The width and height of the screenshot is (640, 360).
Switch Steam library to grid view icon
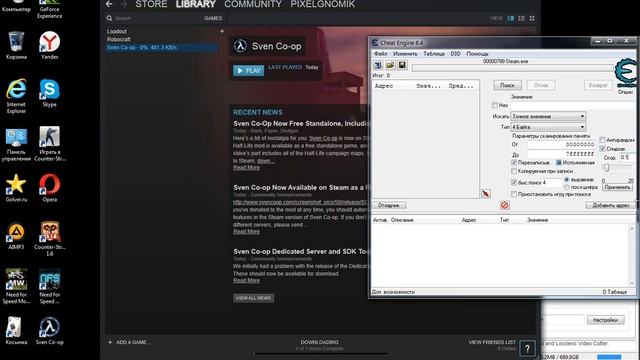pyautogui.click(x=532, y=18)
